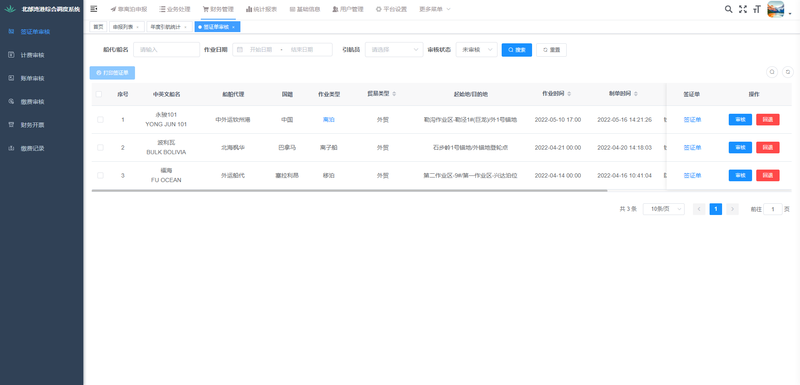Click 审核 button for FU OCEAN
The height and width of the screenshot is (385, 800).
click(740, 175)
